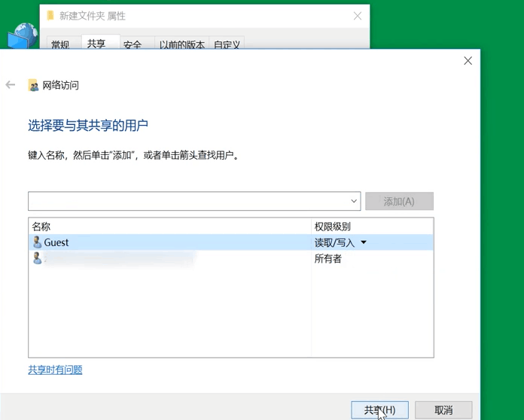Open the 共享时有问题 help link
The height and width of the screenshot is (420, 524).
[x=55, y=370]
